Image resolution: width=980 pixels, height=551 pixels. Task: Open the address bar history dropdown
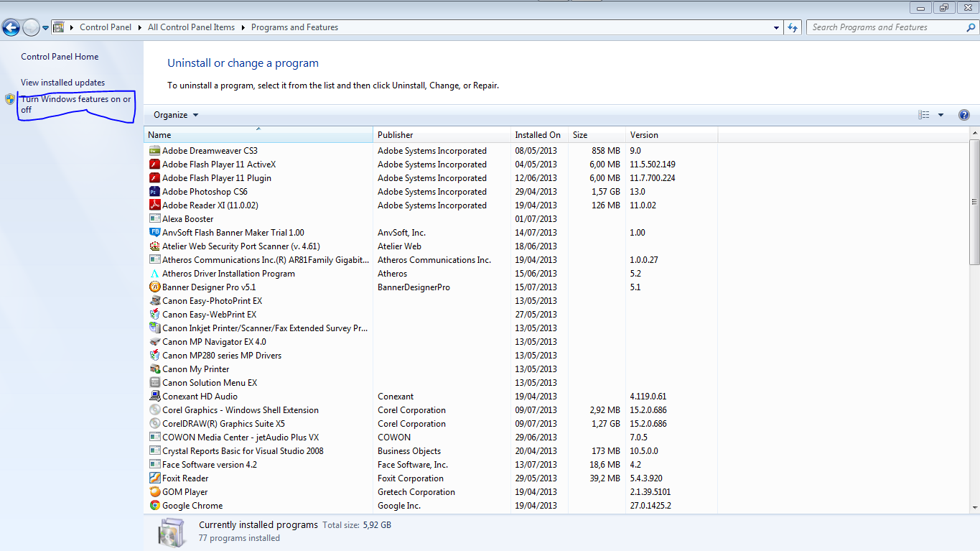coord(777,27)
